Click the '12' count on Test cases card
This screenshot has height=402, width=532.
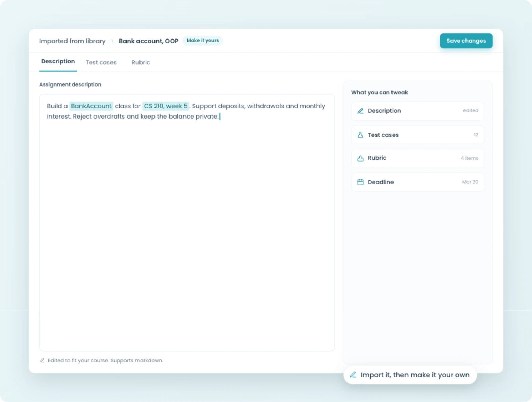coord(476,135)
